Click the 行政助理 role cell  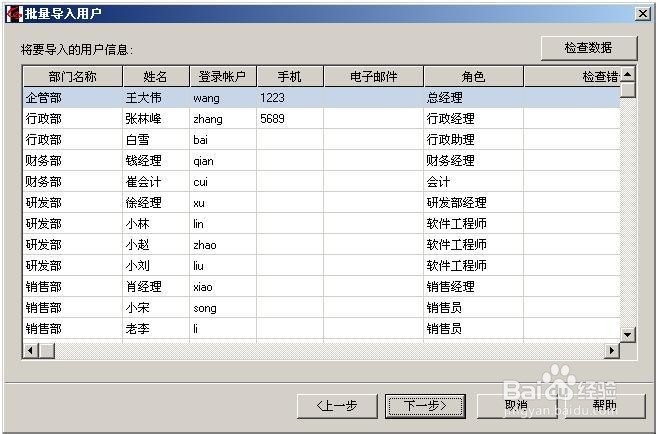(x=450, y=140)
